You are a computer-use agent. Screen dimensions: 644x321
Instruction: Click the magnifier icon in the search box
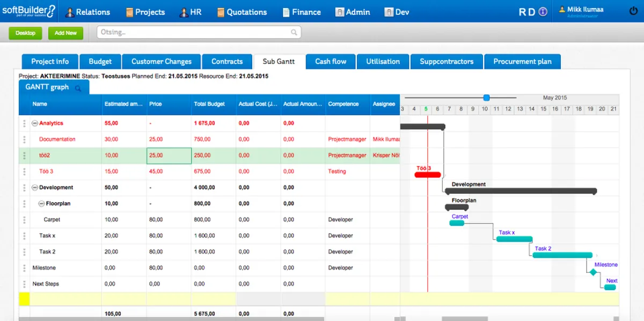click(294, 33)
